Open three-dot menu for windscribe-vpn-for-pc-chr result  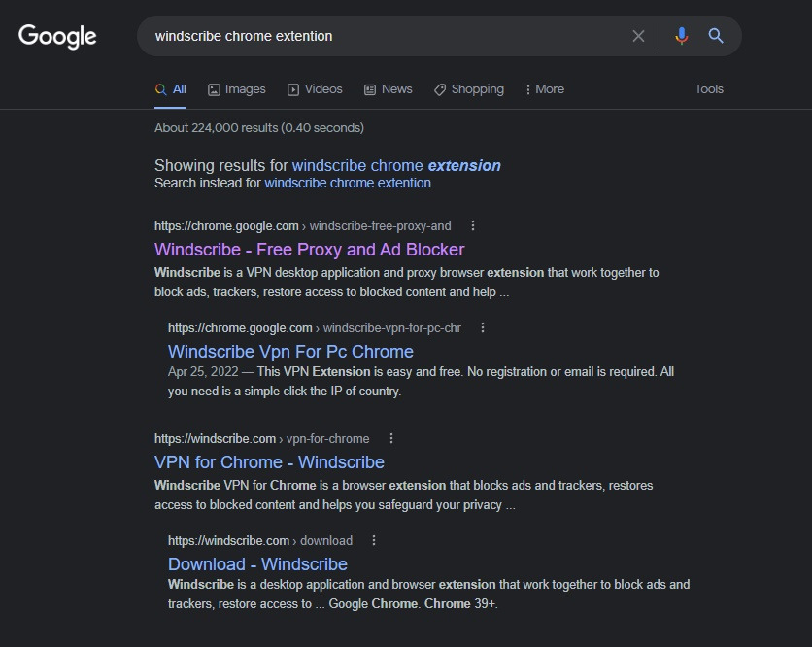pyautogui.click(x=483, y=327)
